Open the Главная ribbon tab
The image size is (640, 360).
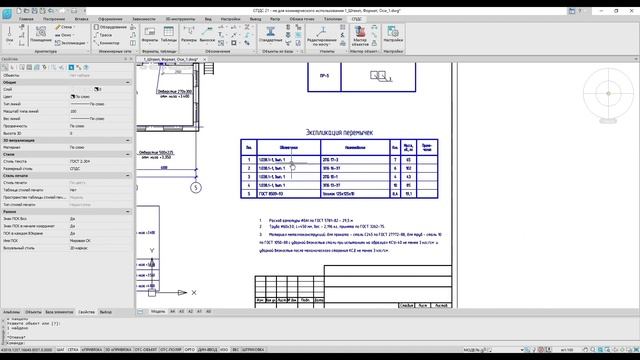click(26, 19)
